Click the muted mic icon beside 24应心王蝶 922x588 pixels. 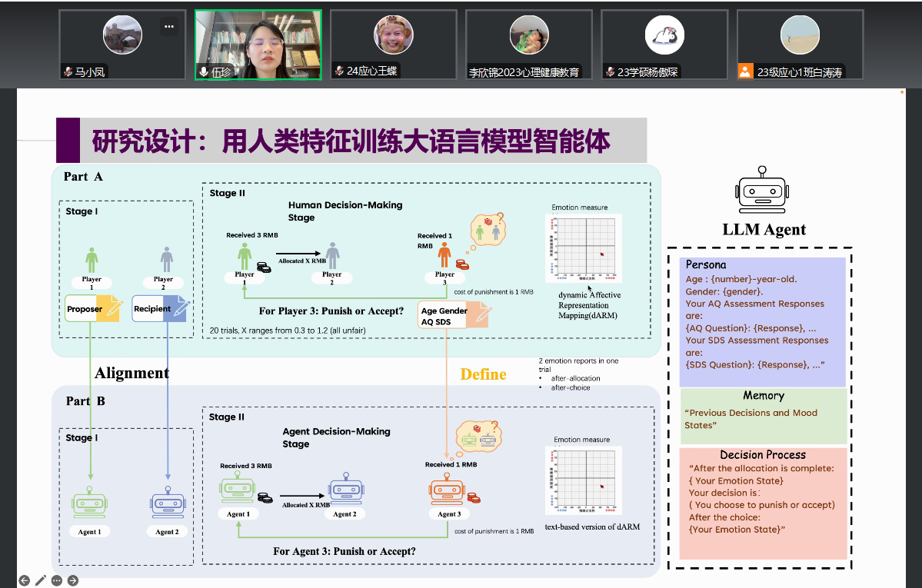[x=339, y=71]
